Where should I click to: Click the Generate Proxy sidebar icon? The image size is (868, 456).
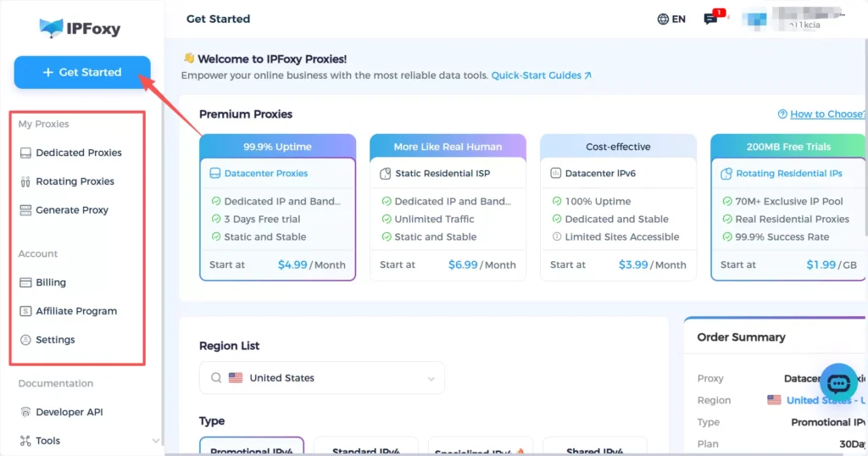[x=25, y=210]
